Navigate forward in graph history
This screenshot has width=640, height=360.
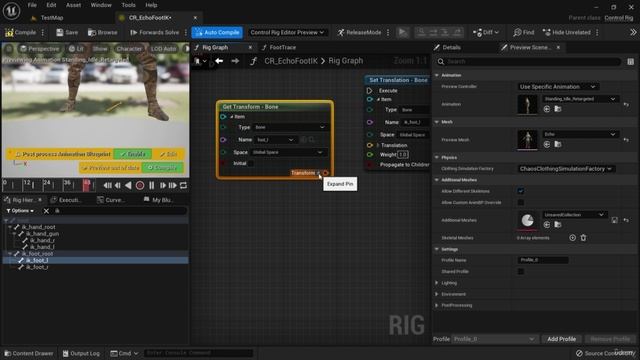click(235, 61)
